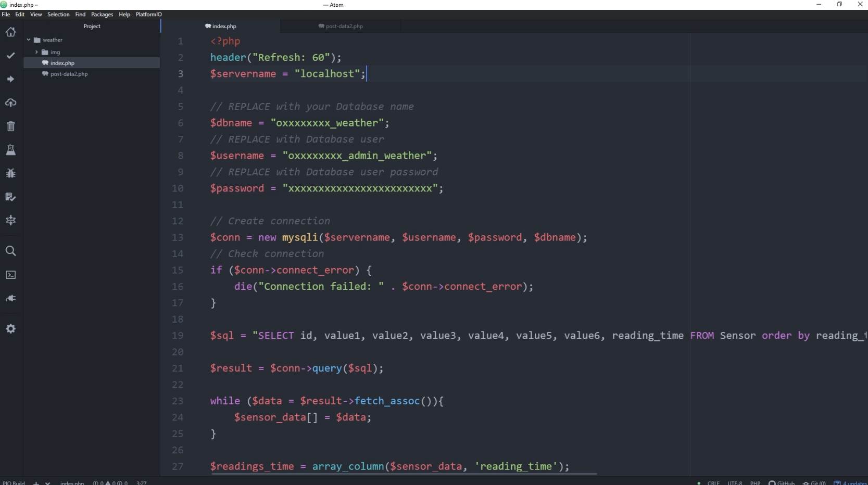Open the View menu

[36, 15]
